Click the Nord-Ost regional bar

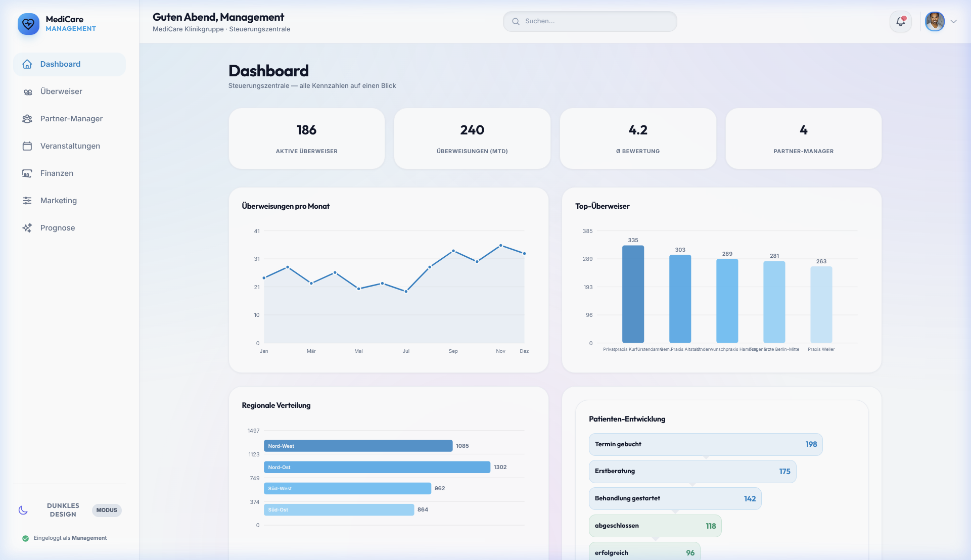coord(377,467)
